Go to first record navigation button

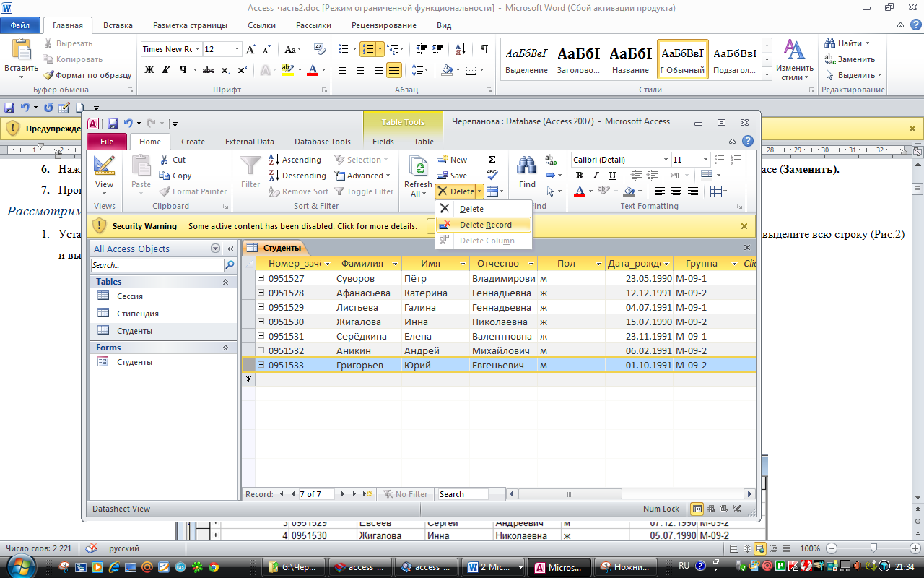pyautogui.click(x=281, y=494)
